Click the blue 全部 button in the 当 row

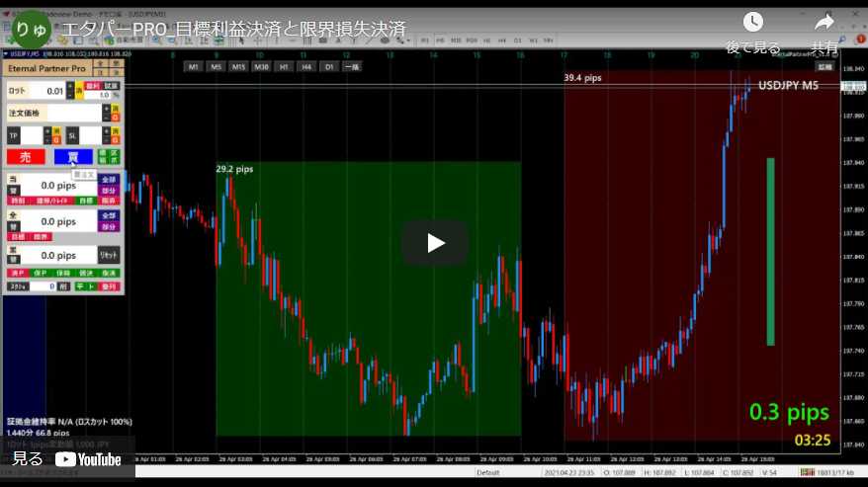pyautogui.click(x=109, y=180)
